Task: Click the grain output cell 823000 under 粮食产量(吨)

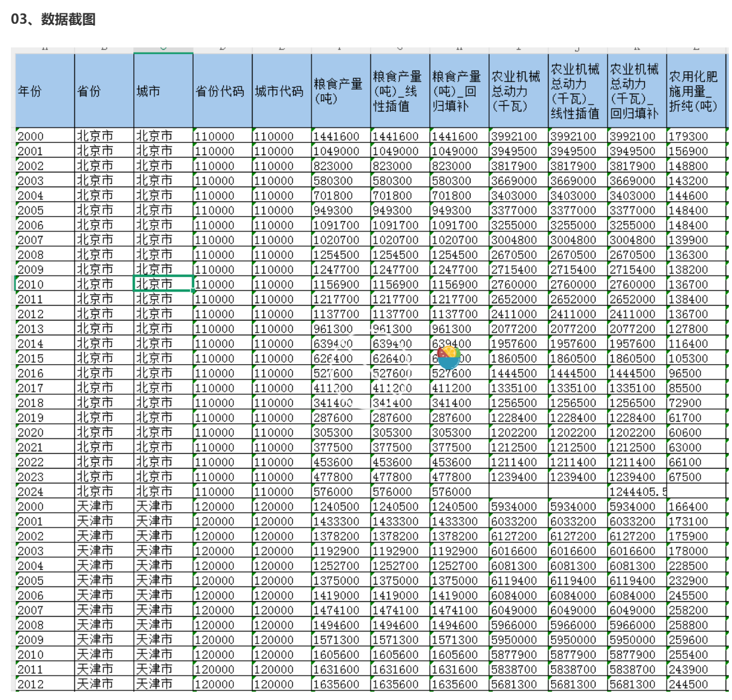Action: [x=341, y=166]
